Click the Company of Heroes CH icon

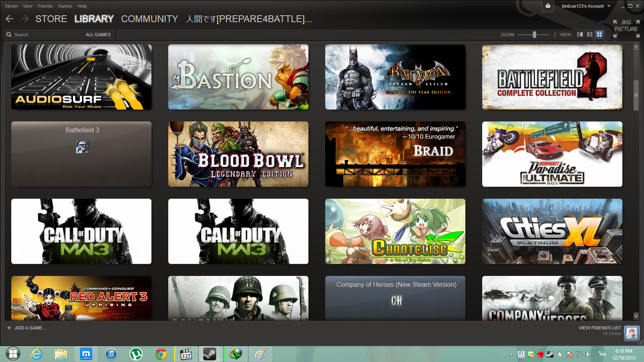tap(396, 301)
